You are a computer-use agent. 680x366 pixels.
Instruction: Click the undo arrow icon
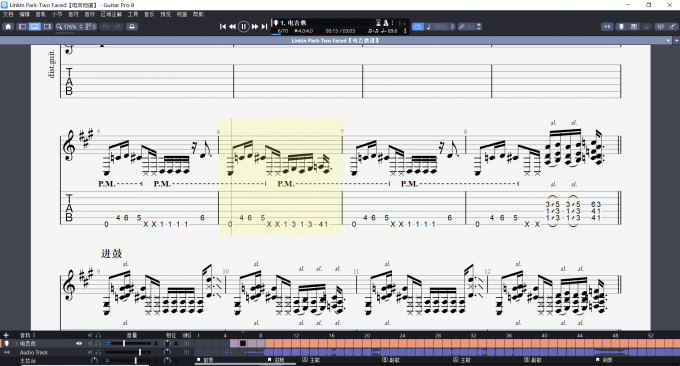105,26
